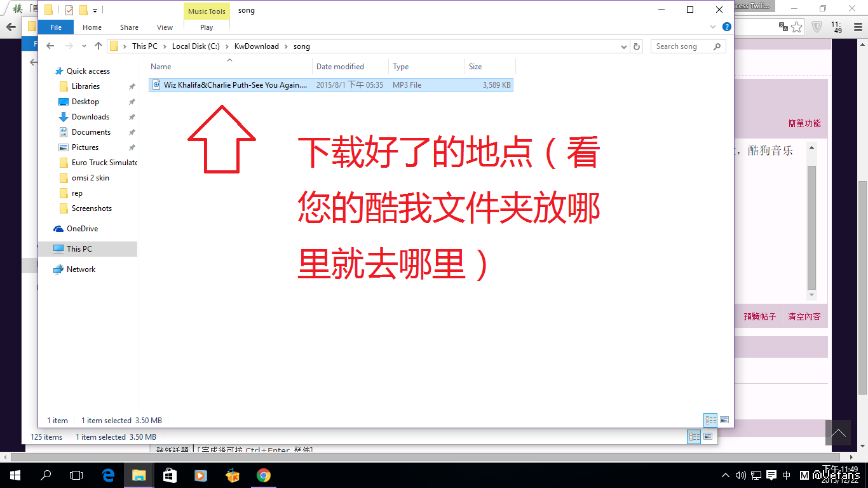
Task: Open the address bar history dropdown
Action: click(624, 46)
